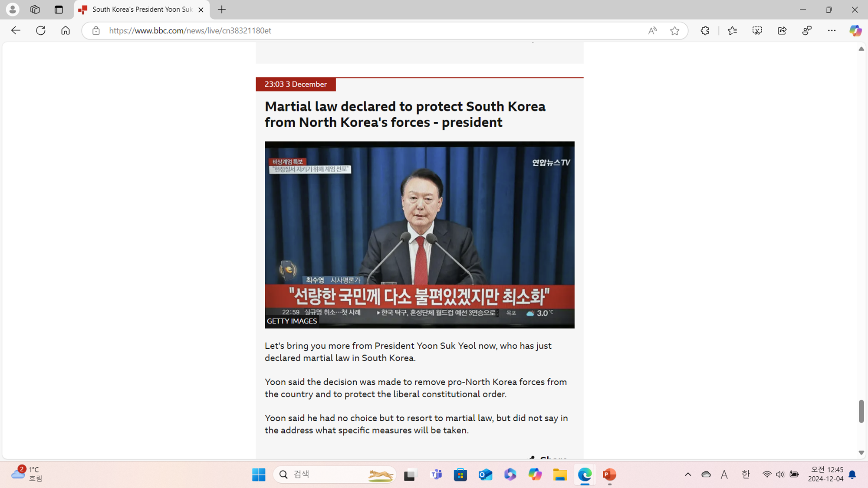This screenshot has width=868, height=488.
Task: Click the vertical scrollbar thumb
Action: click(x=861, y=411)
